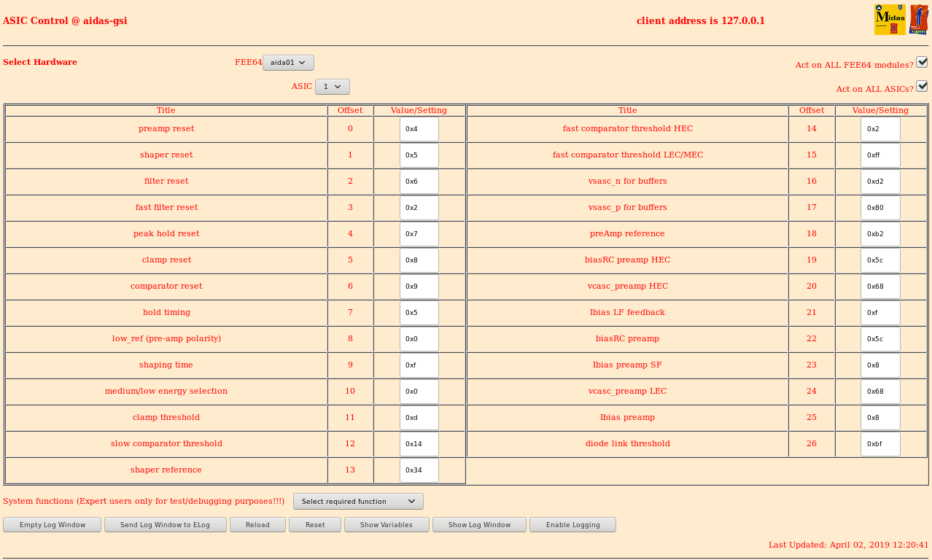
Task: Click the 'Last Updated' timestamp text
Action: click(x=849, y=545)
